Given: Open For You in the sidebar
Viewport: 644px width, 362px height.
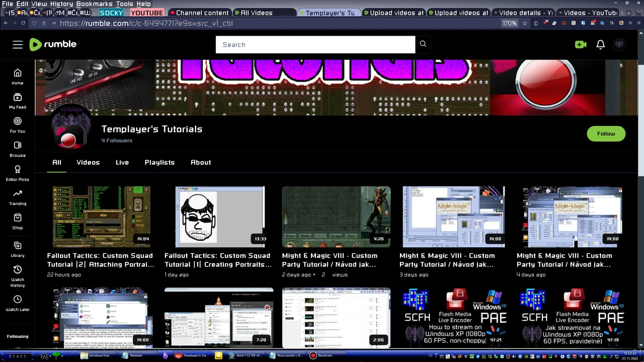Looking at the screenshot, I should 18,125.
